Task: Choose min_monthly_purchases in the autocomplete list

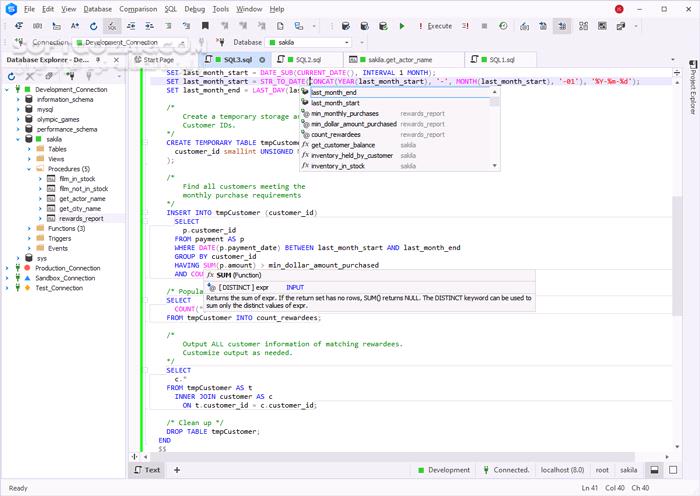Action: click(x=396, y=114)
